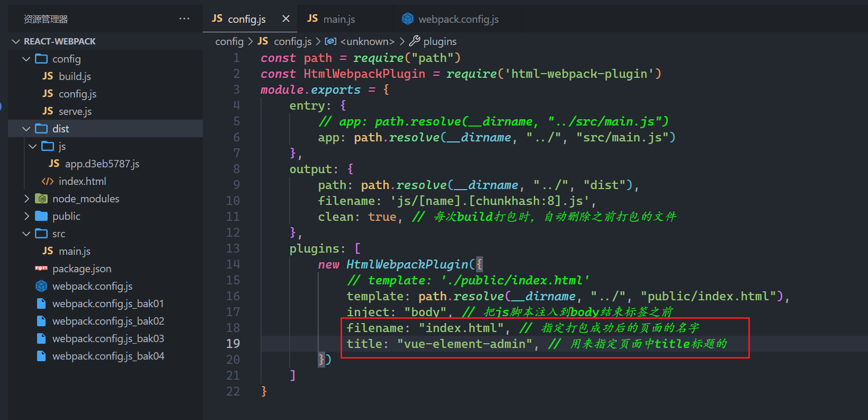Click the 资源管理器 explorer panel title
This screenshot has width=868, height=420.
point(46,19)
